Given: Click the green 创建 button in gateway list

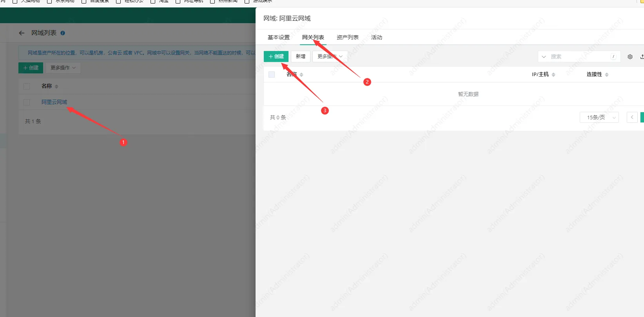Looking at the screenshot, I should click(x=276, y=56).
